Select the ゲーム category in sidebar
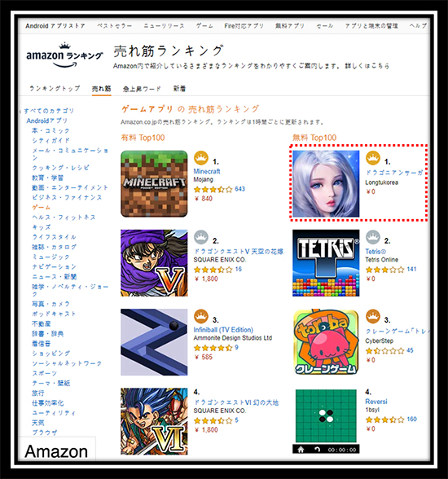 pos(42,208)
